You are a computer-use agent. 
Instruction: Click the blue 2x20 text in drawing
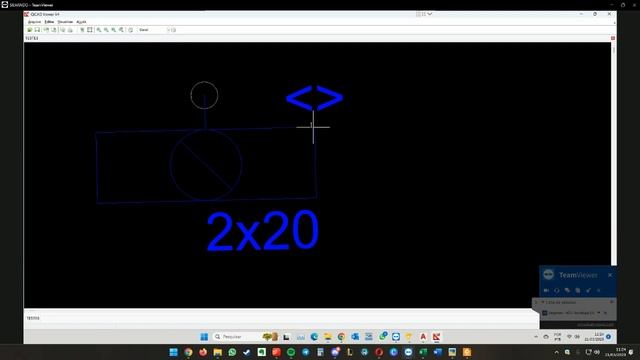click(262, 231)
